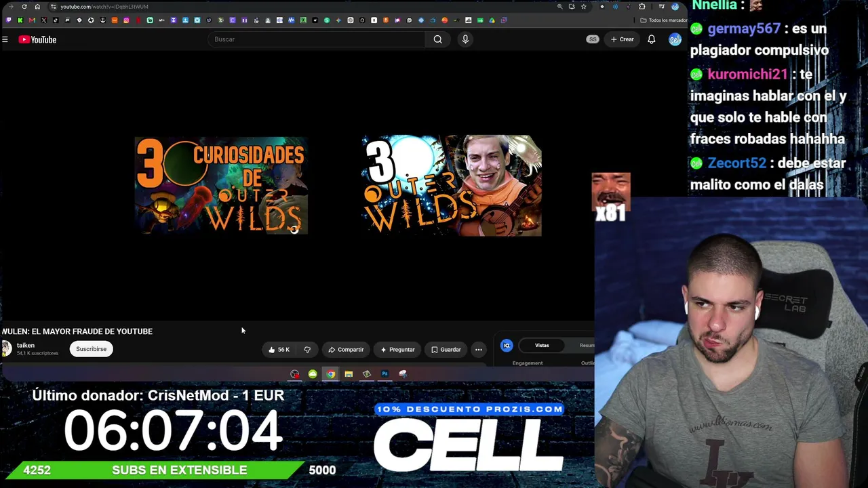Like the video with 56 K likes

[279, 350]
